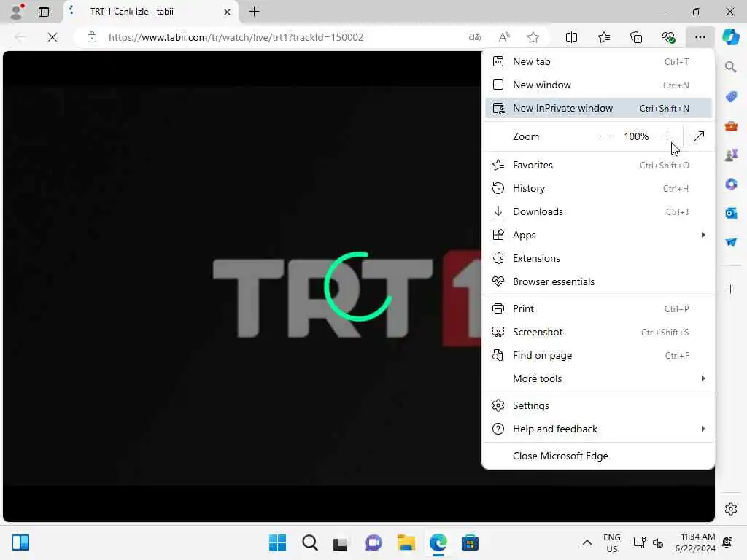Click the Read aloud icon
The image size is (747, 560).
[x=504, y=37]
